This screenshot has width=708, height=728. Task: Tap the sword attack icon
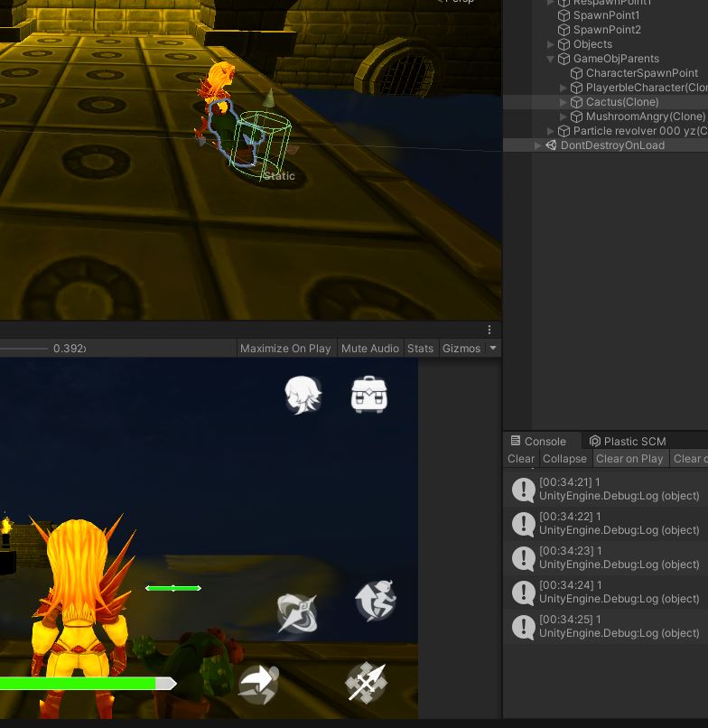coord(367,683)
